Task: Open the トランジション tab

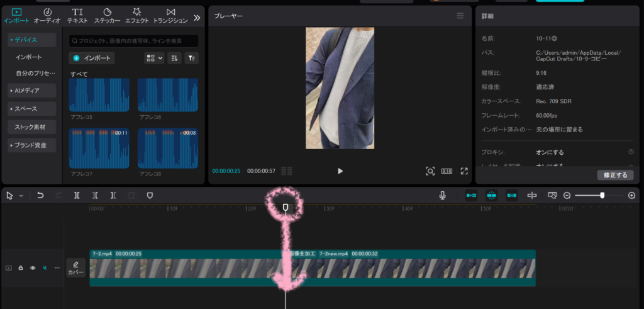Action: pyautogui.click(x=170, y=16)
